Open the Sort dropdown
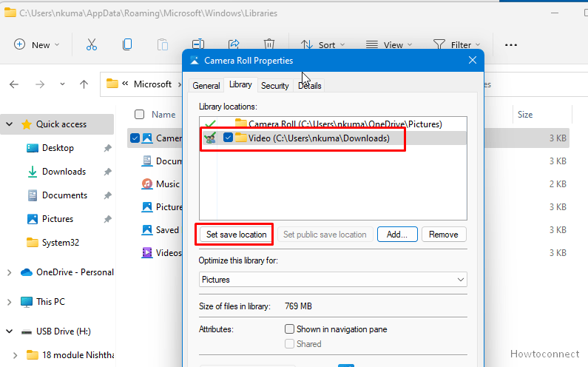 [x=323, y=45]
